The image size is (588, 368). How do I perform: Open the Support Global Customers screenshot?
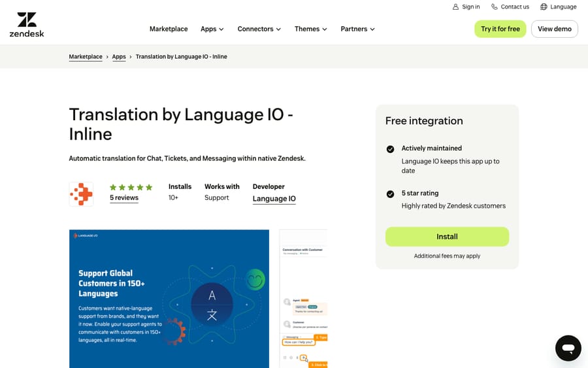tap(169, 299)
